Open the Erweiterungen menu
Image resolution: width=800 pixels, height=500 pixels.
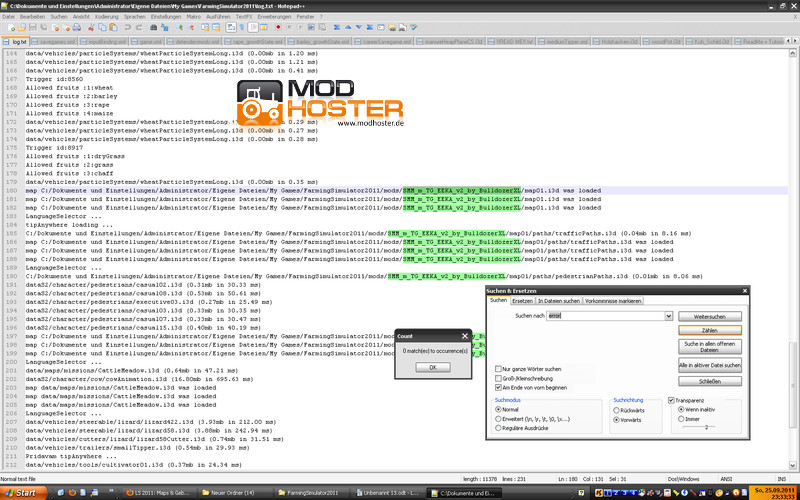(x=274, y=17)
